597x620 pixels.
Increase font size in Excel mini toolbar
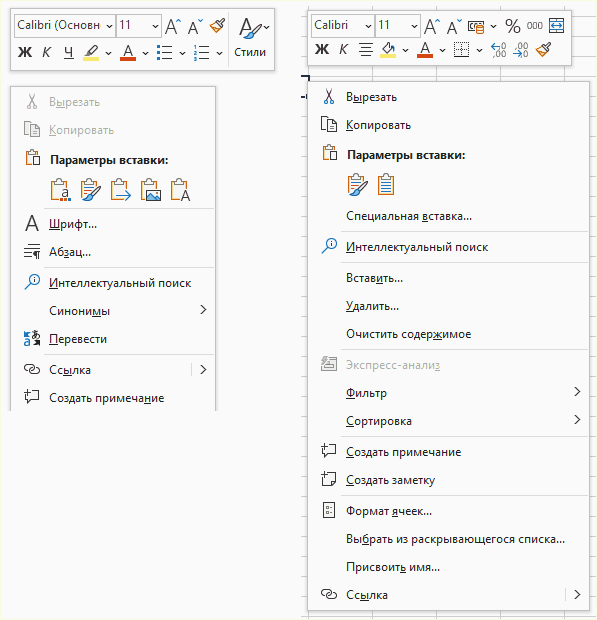tap(432, 26)
